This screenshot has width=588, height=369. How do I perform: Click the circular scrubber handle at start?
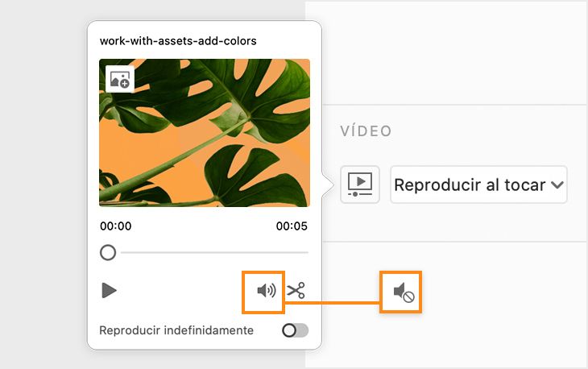(108, 253)
